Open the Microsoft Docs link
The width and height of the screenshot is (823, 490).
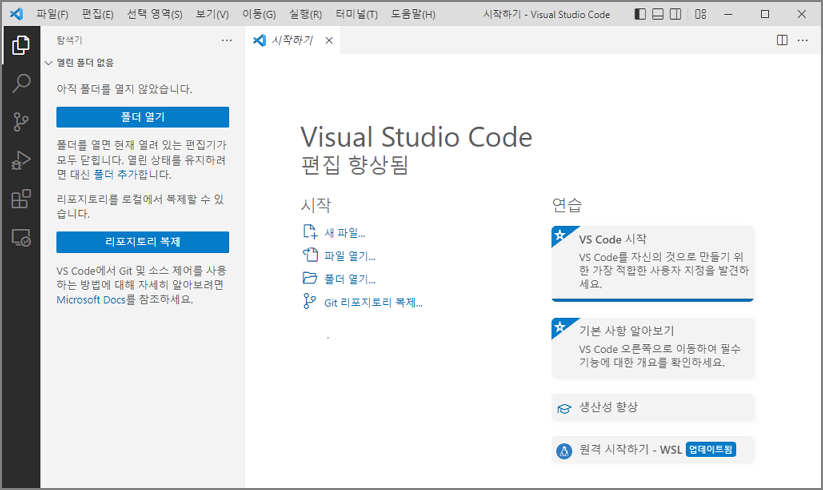91,300
